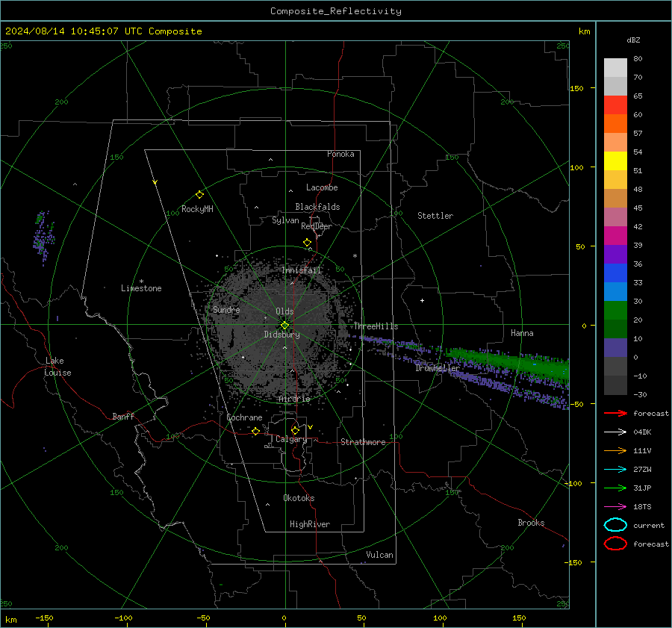Click the yellow diamond marker near RedDeer

click(x=308, y=243)
